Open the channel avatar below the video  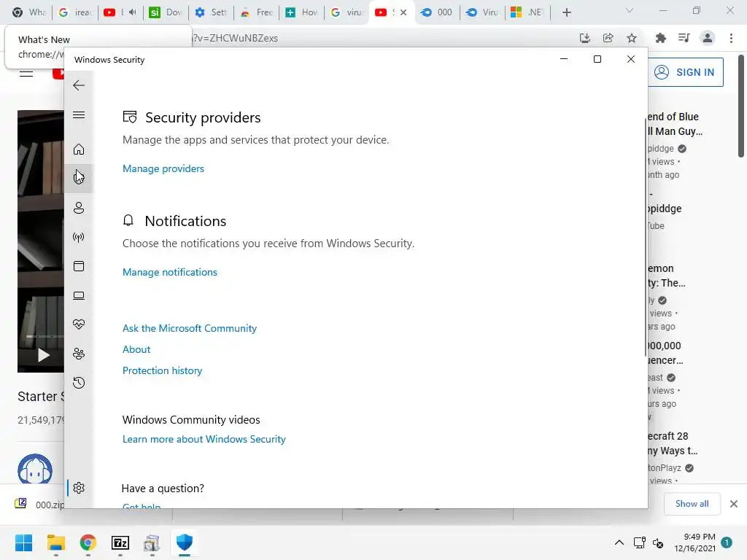pos(35,470)
